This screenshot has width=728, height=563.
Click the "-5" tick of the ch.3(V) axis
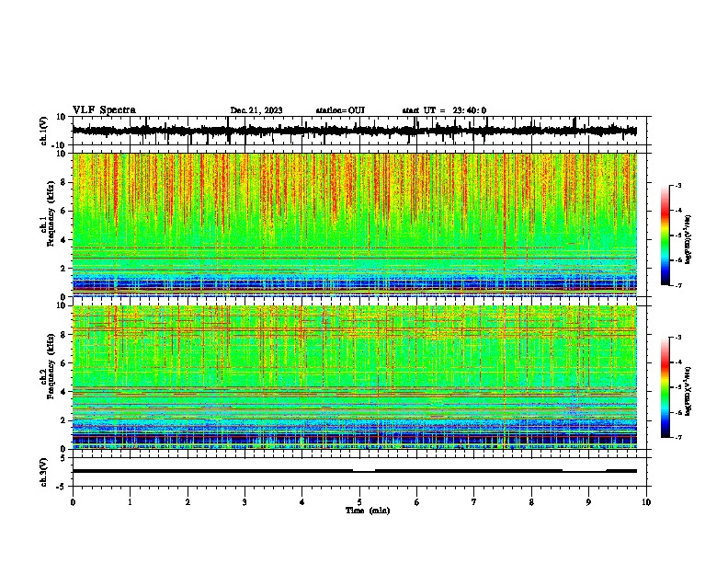[62, 487]
